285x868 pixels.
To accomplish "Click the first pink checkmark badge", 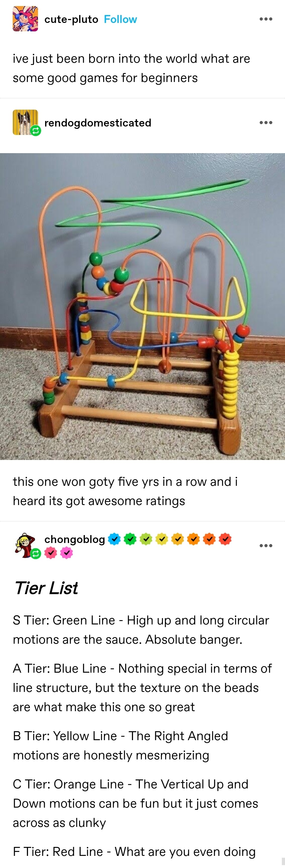I will point(51,552).
